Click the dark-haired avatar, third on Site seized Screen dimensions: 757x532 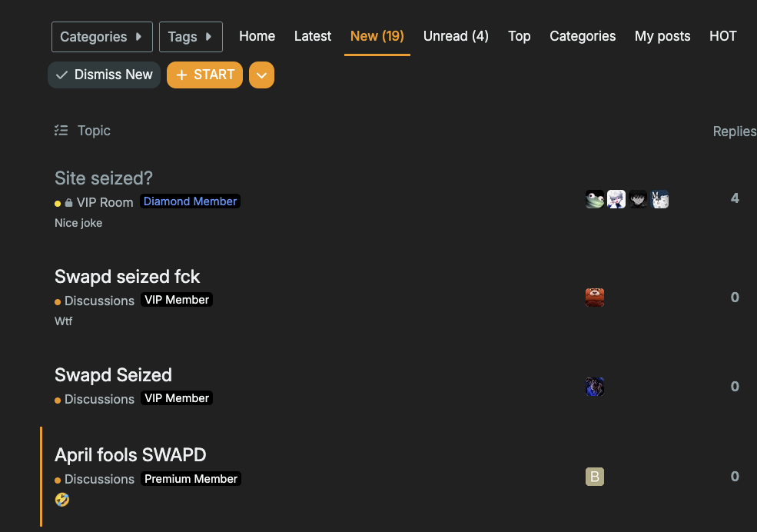click(638, 200)
